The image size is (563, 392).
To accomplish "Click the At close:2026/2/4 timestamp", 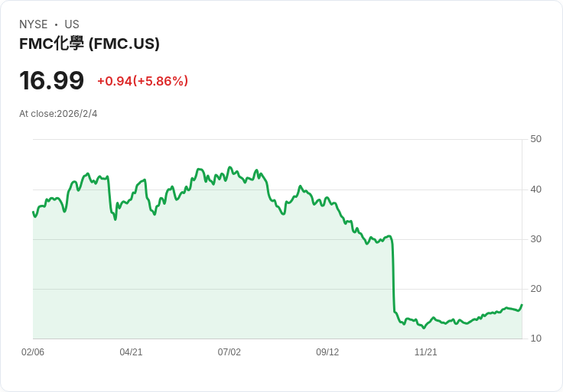I will 58,114.
